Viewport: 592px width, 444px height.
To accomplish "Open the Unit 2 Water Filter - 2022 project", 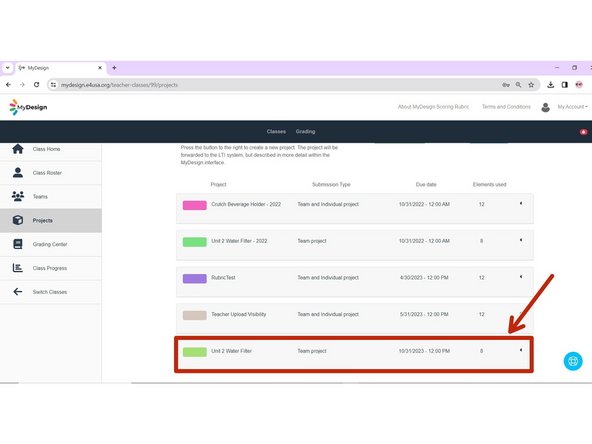I will [x=239, y=241].
